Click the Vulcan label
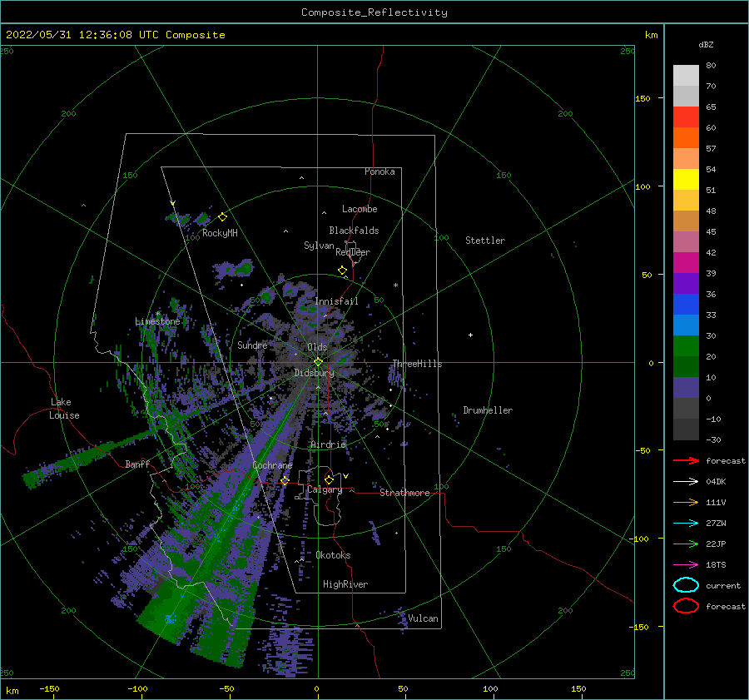This screenshot has height=700, width=749. (x=423, y=618)
